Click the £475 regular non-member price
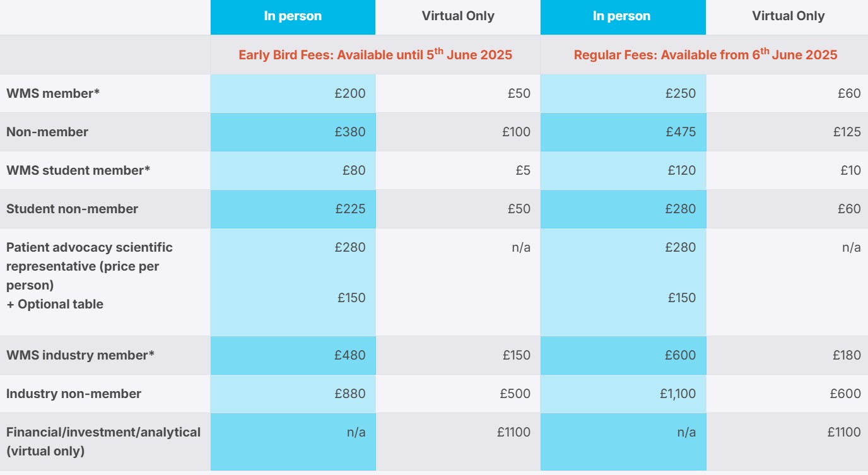 681,132
